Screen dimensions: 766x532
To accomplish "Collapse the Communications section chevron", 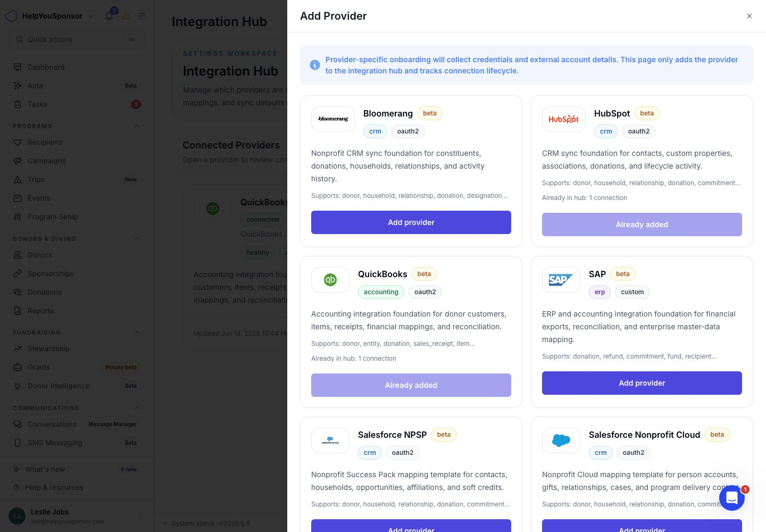I will [x=137, y=408].
